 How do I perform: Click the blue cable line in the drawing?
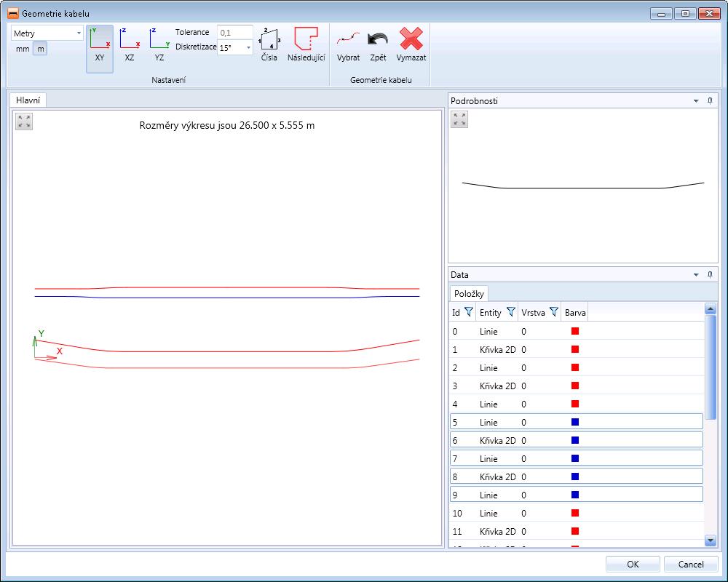pyautogui.click(x=227, y=297)
